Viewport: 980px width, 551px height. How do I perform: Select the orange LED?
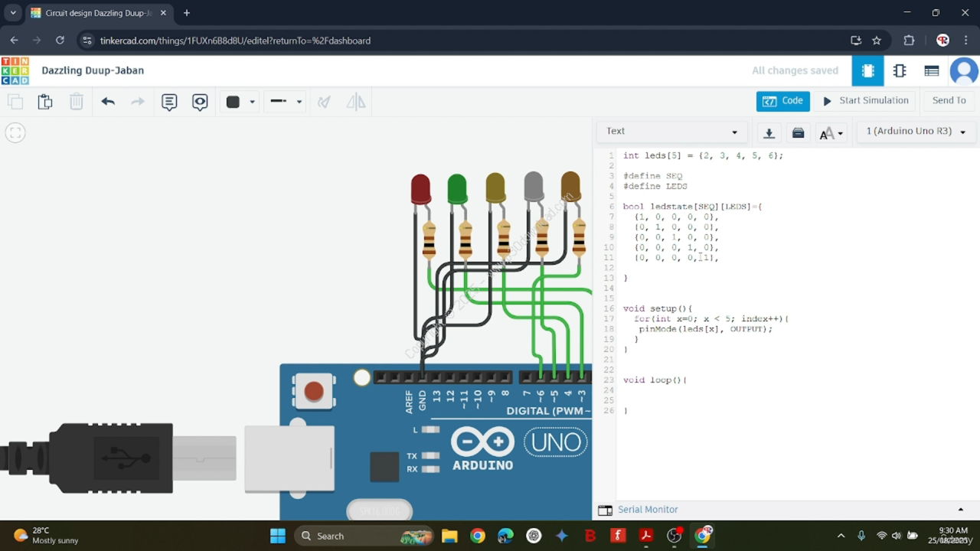click(570, 187)
